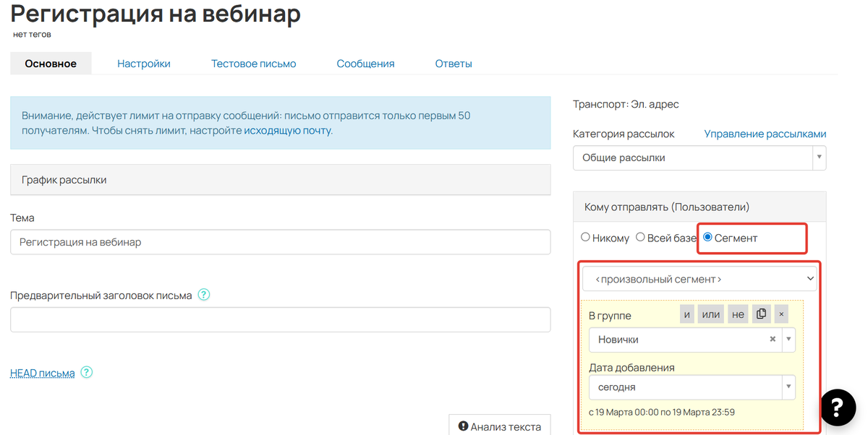This screenshot has width=868, height=435.
Task: Clear the Новички group with the × icon
Action: coord(773,339)
